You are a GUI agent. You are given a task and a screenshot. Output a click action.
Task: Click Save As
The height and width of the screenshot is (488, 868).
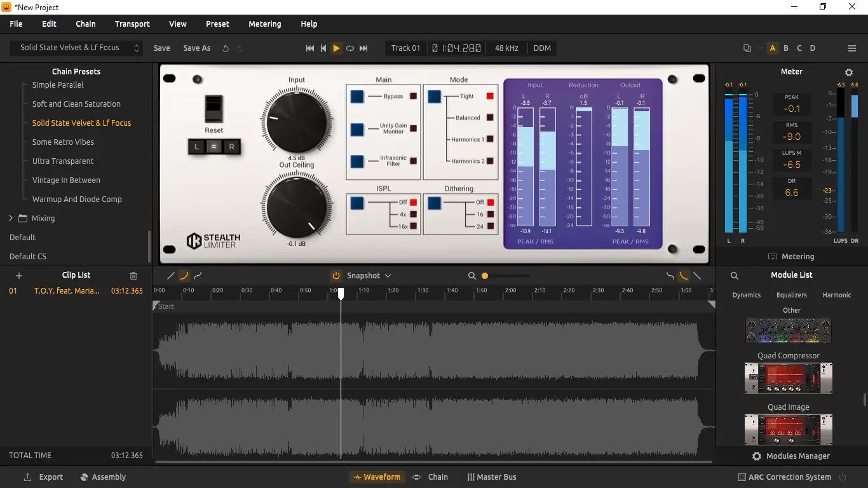(x=196, y=48)
